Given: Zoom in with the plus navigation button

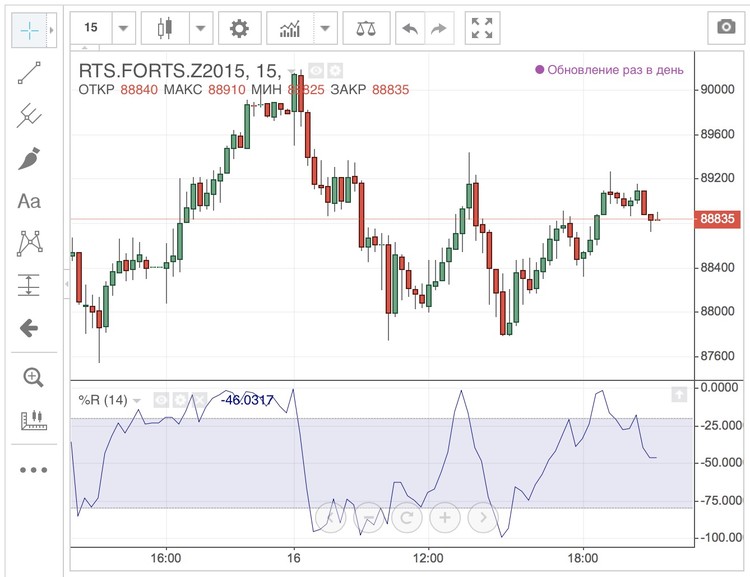Looking at the screenshot, I should 445,517.
